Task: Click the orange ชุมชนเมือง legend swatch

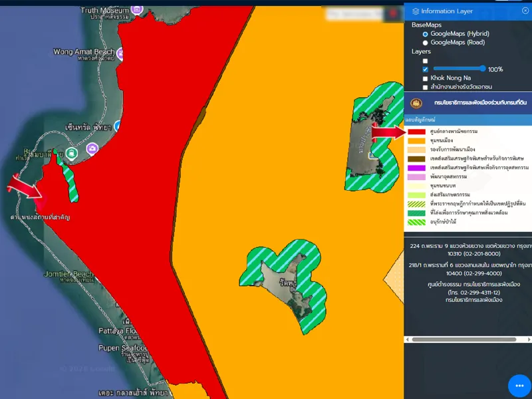Action: pyautogui.click(x=417, y=140)
